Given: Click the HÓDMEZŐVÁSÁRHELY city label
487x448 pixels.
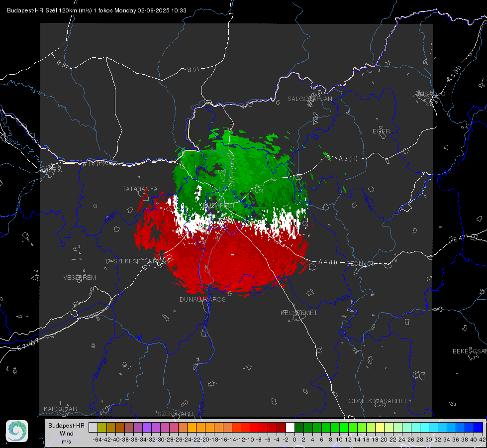Looking at the screenshot, I should tap(378, 401).
